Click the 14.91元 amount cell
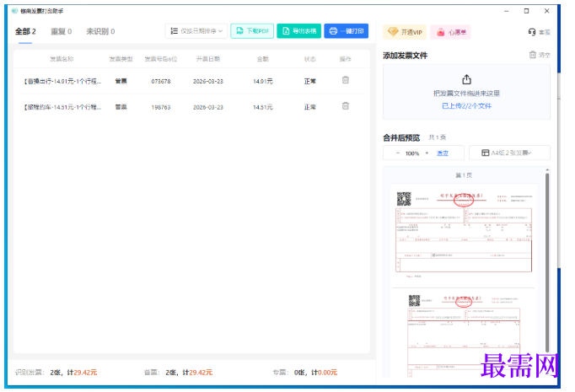Screen dimensions: 575x392 tap(262, 82)
